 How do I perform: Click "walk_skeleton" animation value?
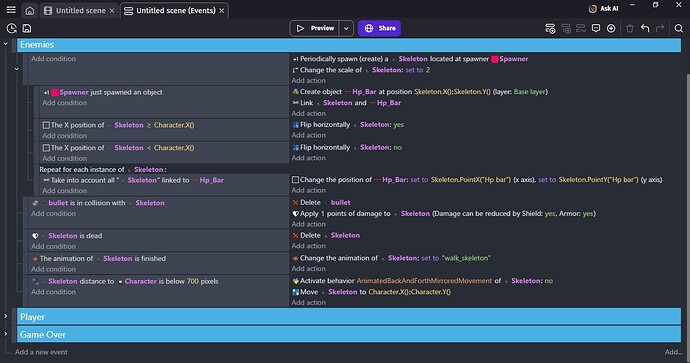pyautogui.click(x=466, y=258)
